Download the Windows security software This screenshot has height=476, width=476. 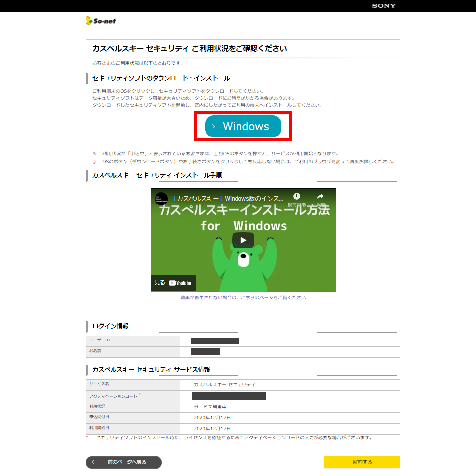[243, 126]
